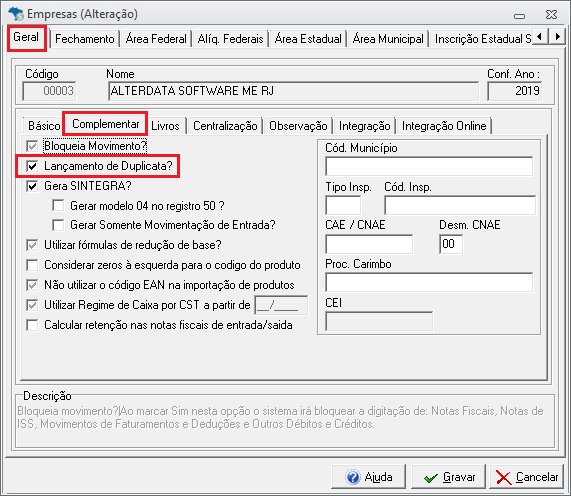Toggle Gera SINTEGRA checkbox
Image resolution: width=571 pixels, height=496 pixels.
(32, 186)
